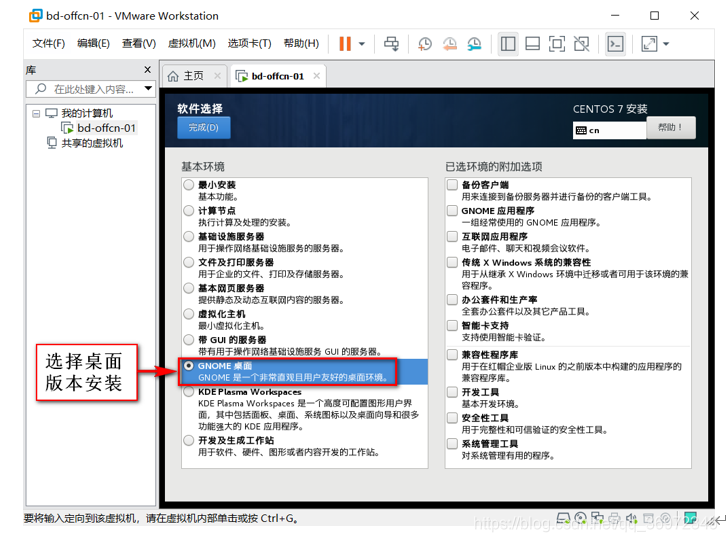This screenshot has height=542, width=727.
Task: Check 传统 X Windows 系统的兼容性 checkbox
Action: [453, 262]
